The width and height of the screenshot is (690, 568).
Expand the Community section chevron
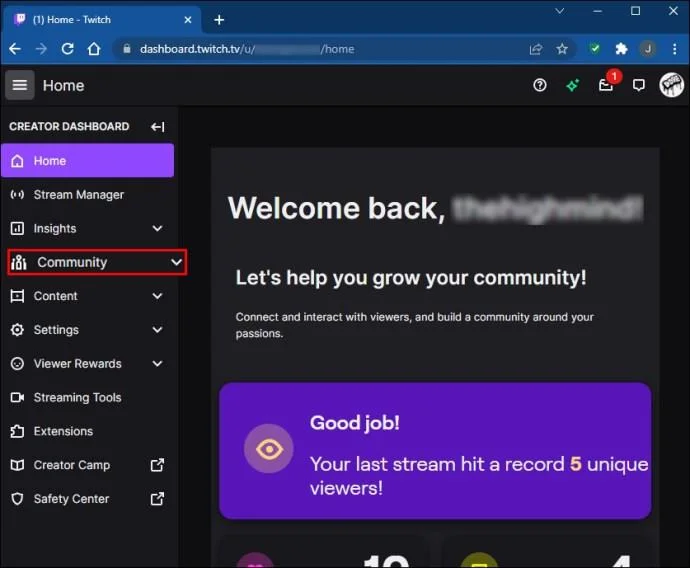point(176,262)
